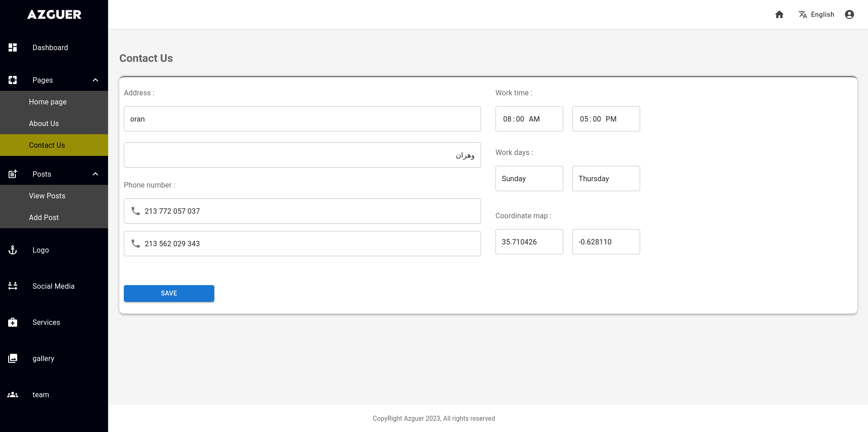The image size is (868, 432).
Task: Open the Sunday work day dropdown
Action: click(529, 178)
